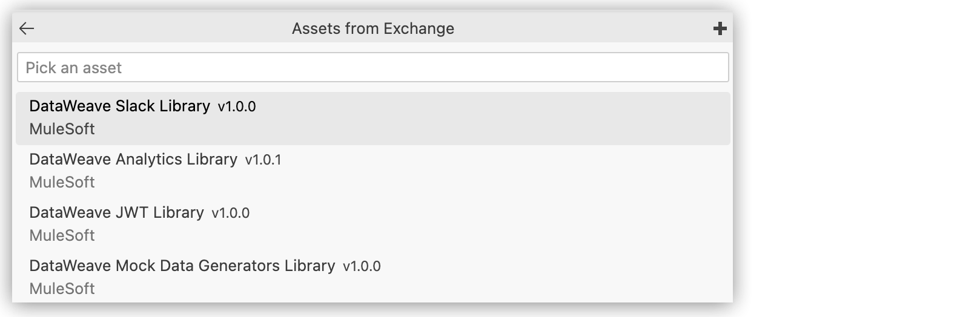Click MuleSoft publisher under Mock Data Generators

(62, 289)
